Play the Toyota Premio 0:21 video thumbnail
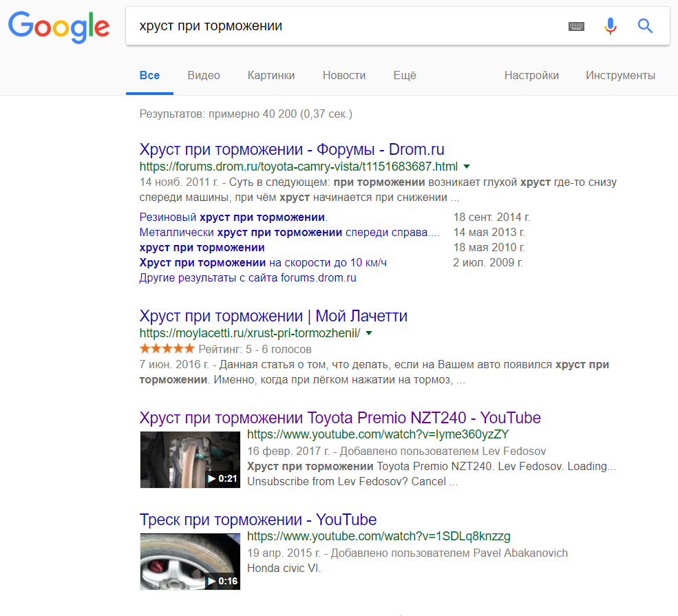Viewport: 678px width, 616px height. coord(190,460)
